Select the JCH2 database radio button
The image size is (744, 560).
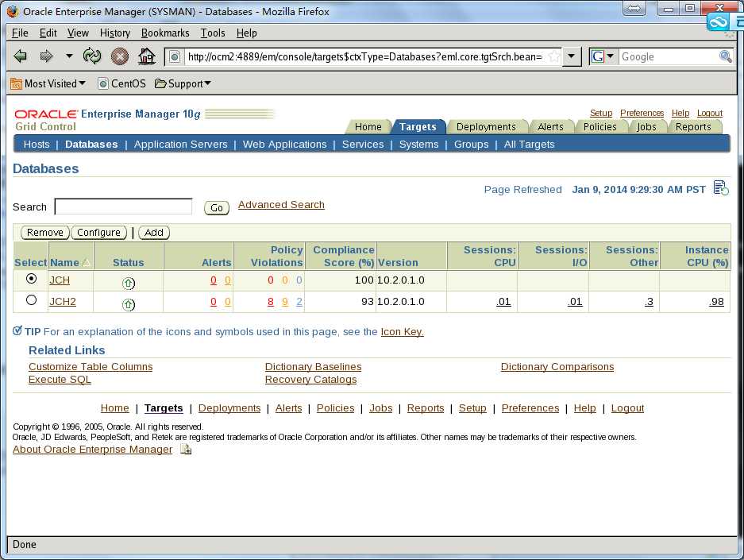pos(31,300)
